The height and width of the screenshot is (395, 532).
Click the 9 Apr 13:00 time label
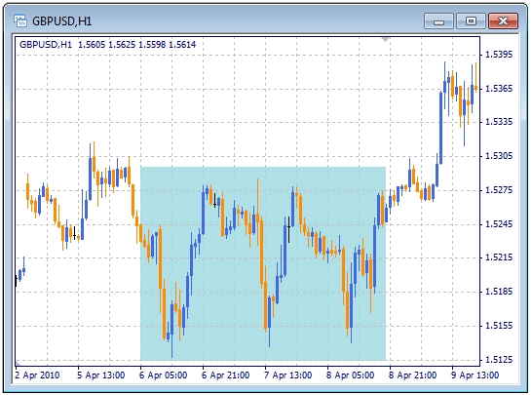tap(475, 375)
